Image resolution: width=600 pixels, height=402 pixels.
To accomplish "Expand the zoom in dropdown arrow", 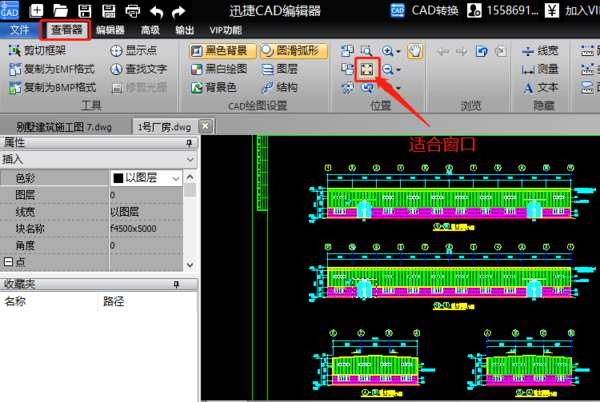I will [398, 51].
